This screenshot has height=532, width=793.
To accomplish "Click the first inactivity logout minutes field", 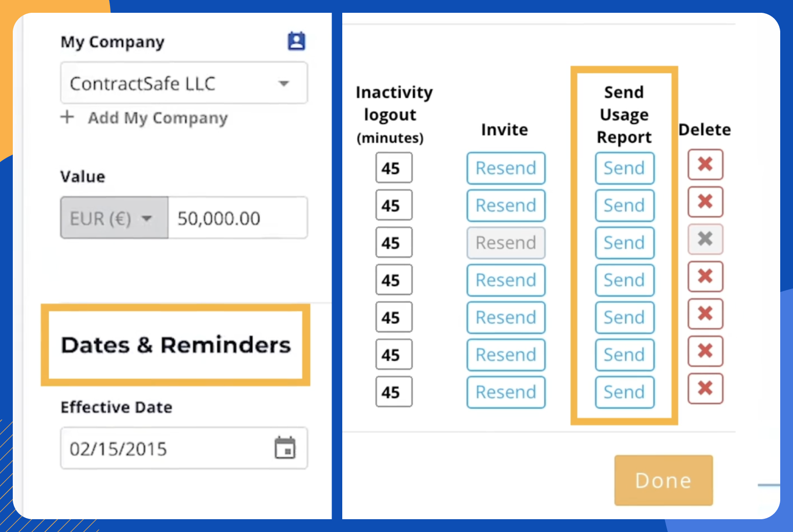I will tap(393, 168).
